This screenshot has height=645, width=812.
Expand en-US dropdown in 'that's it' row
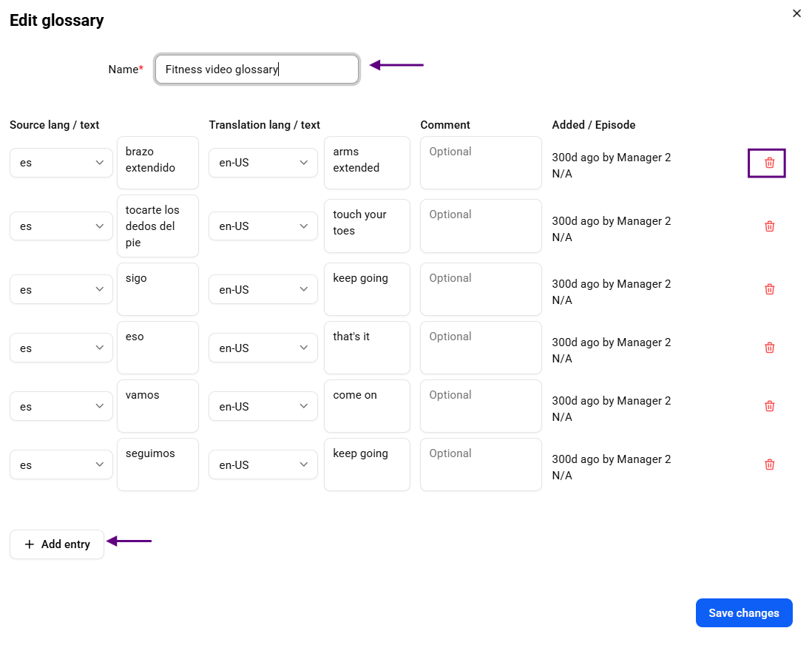(263, 348)
